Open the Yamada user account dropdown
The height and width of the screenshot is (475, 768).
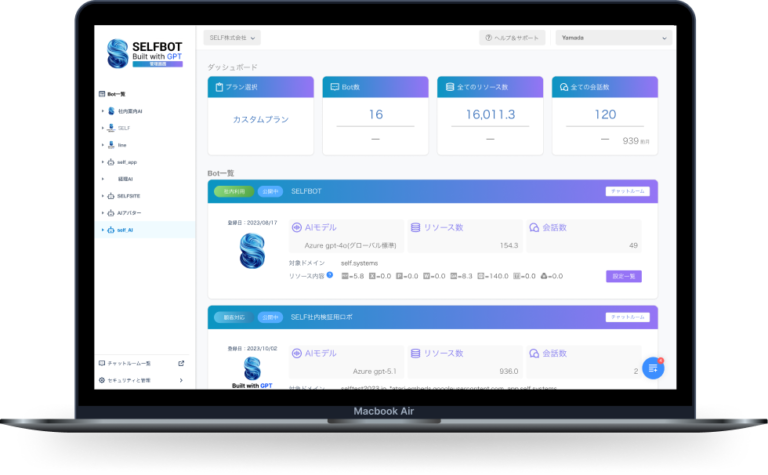pos(613,38)
